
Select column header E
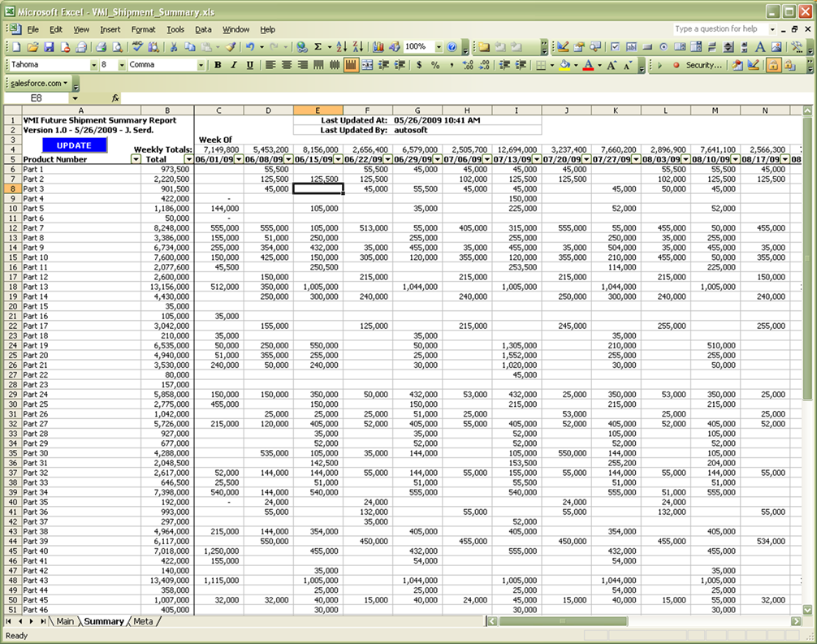coord(318,110)
